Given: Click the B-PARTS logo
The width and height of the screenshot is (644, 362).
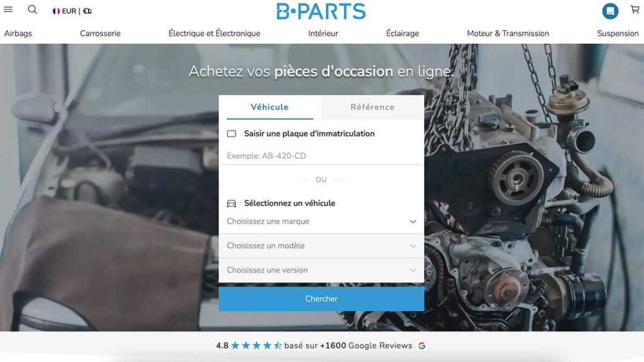Looking at the screenshot, I should 322,11.
